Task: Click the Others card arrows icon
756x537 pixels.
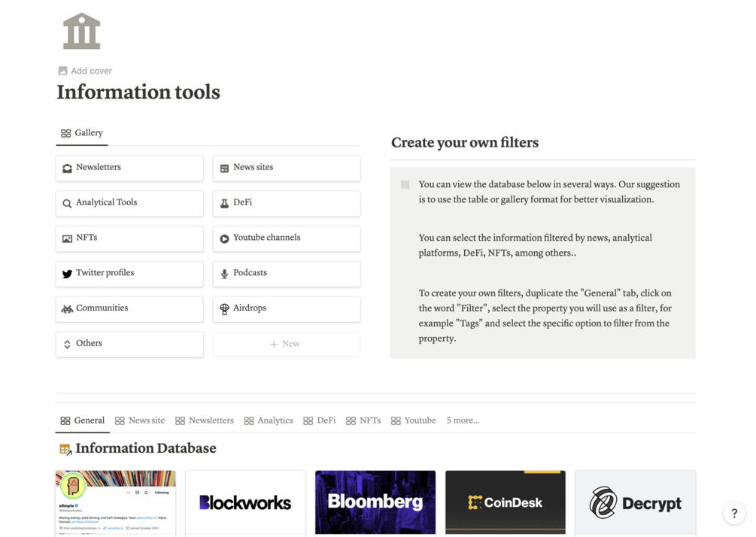Action: (67, 344)
